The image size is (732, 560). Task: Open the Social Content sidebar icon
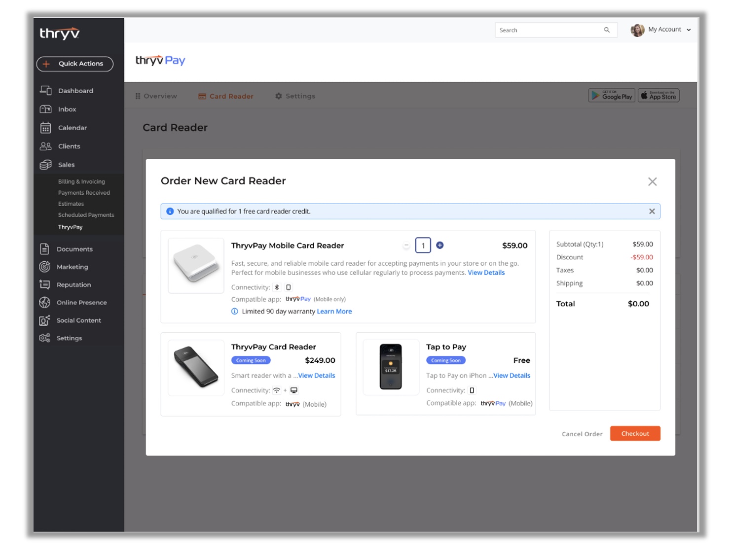click(x=44, y=320)
